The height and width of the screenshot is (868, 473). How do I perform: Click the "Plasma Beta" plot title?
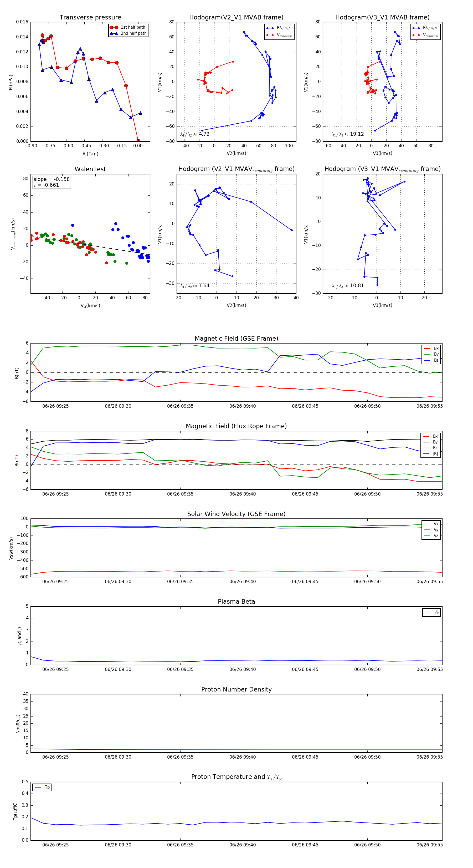(236, 602)
